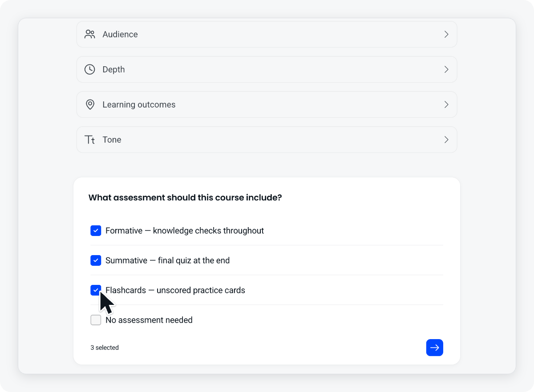Click the Audience people icon
Viewport: 534px width, 392px height.
[90, 34]
